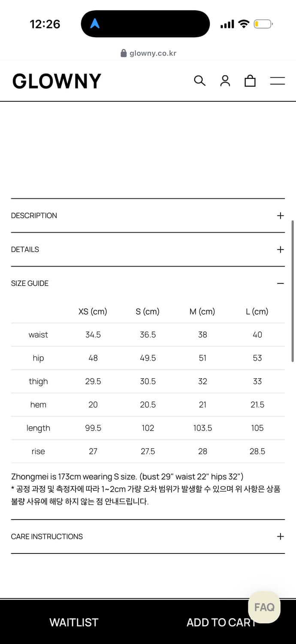
Task: Open the search icon in header
Action: pos(199,81)
